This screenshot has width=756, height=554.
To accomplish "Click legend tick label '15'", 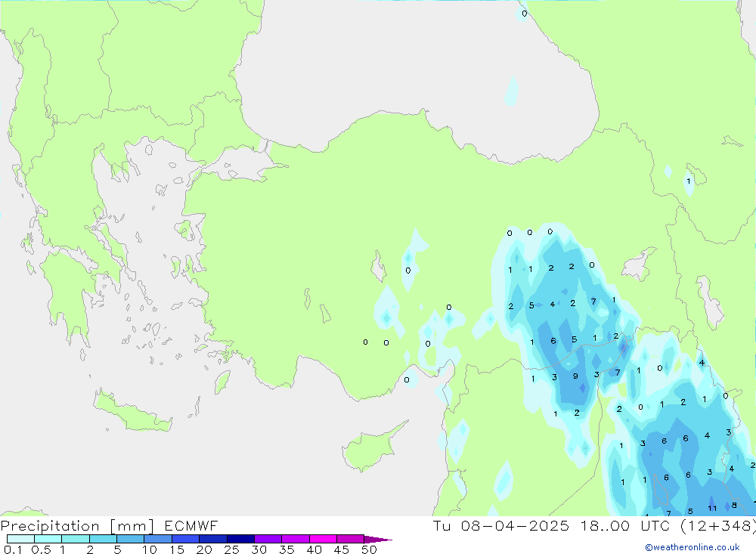I will point(177,549).
